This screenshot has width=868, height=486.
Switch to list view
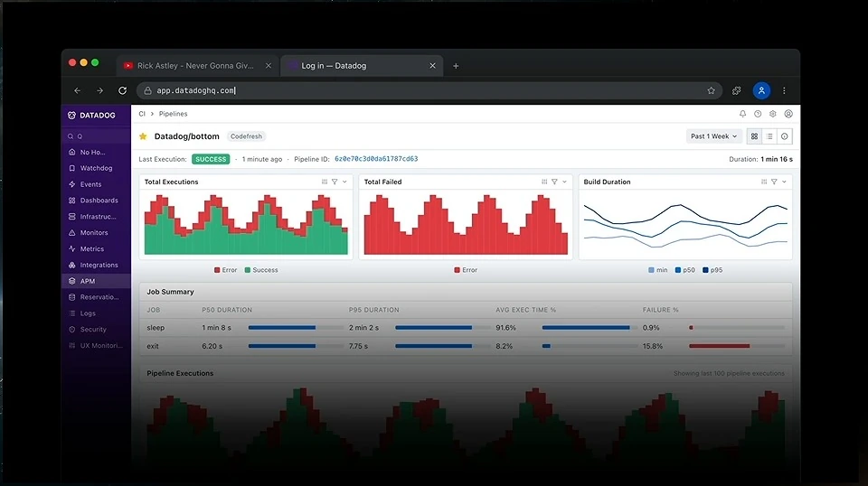(769, 136)
